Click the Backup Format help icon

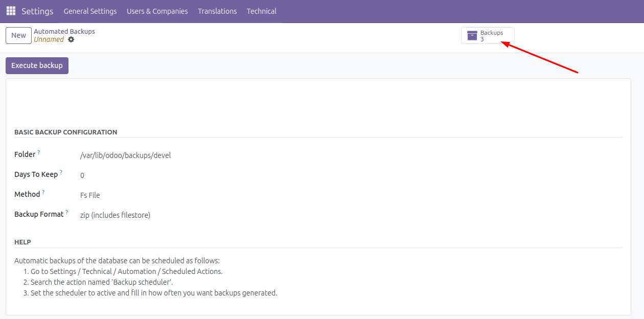point(67,211)
